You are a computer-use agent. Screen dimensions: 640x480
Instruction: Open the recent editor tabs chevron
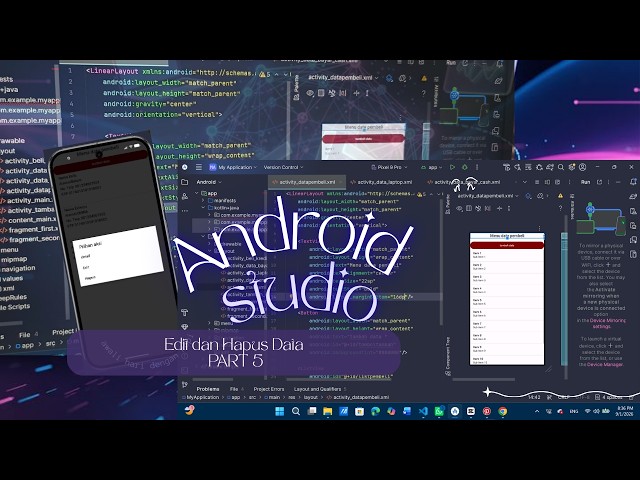(x=524, y=182)
